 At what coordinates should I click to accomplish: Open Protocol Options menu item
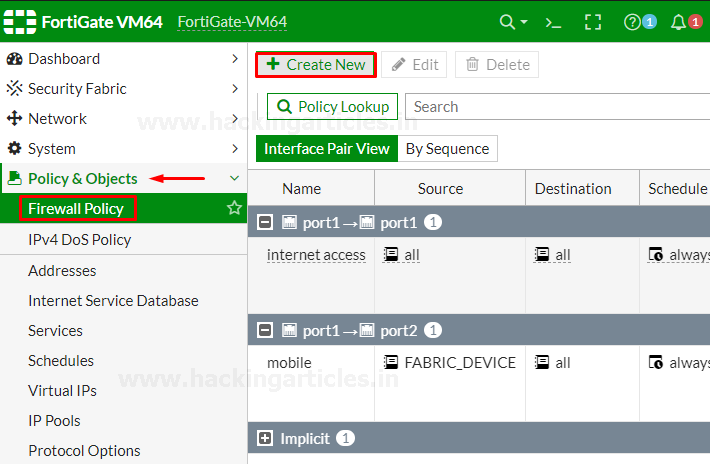(x=123, y=450)
